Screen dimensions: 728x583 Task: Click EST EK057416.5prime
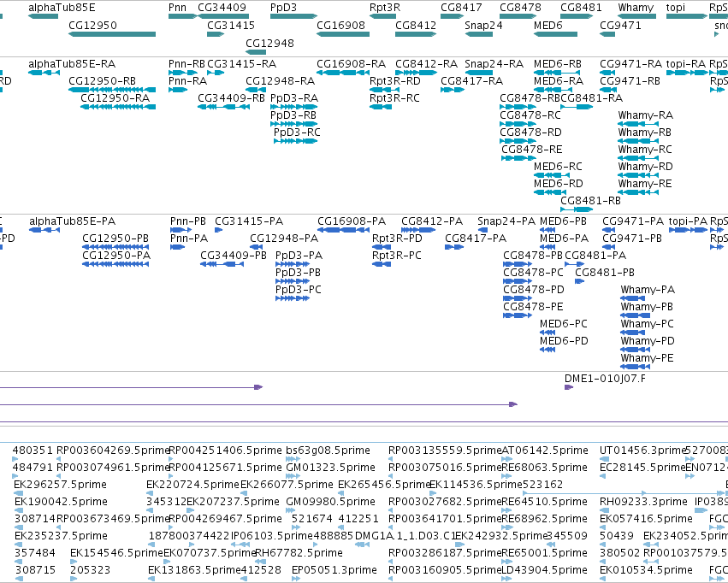click(x=646, y=519)
